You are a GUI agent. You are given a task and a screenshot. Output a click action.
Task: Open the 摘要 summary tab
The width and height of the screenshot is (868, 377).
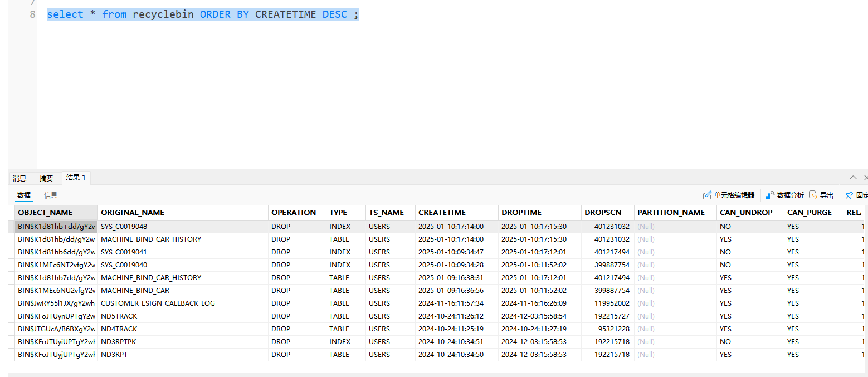(46, 178)
